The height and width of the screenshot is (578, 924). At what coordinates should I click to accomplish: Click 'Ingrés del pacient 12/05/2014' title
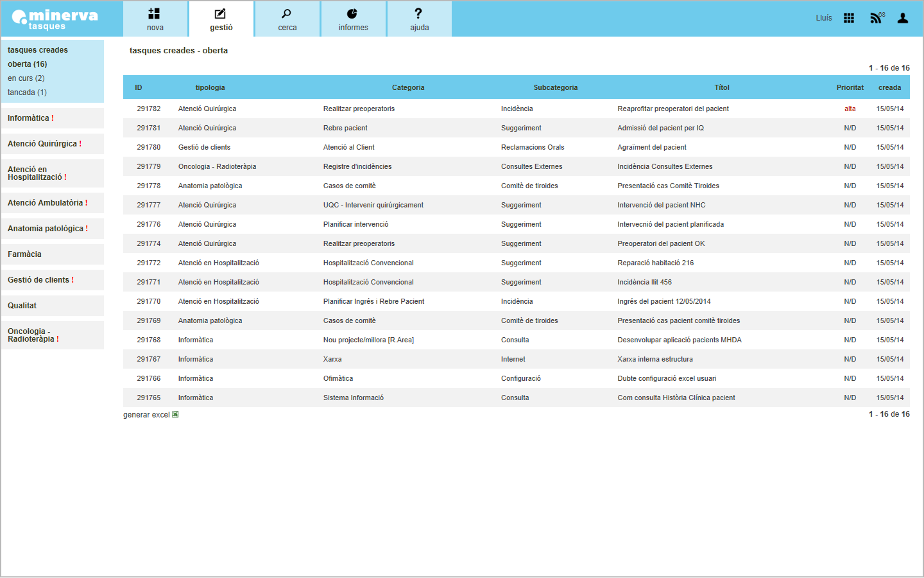(x=664, y=301)
